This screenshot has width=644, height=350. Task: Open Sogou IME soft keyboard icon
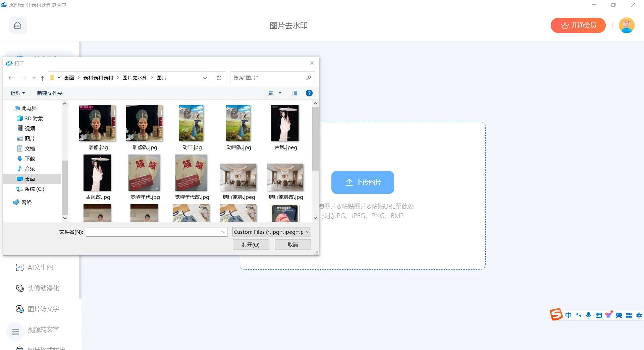click(x=598, y=315)
